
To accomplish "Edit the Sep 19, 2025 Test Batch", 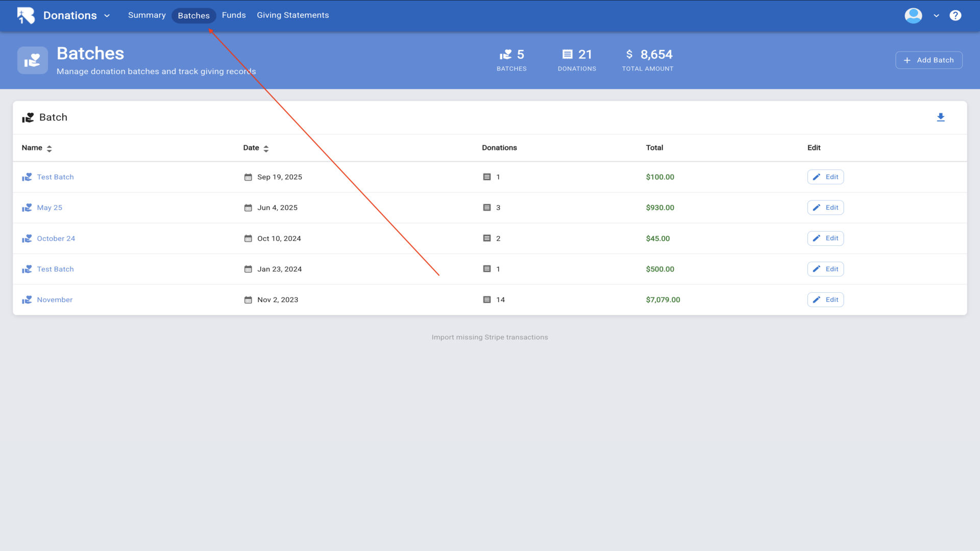I will (x=825, y=177).
